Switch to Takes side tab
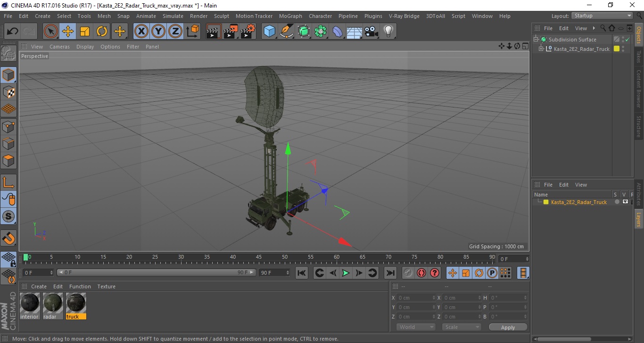This screenshot has width=644, height=343. pos(639,57)
